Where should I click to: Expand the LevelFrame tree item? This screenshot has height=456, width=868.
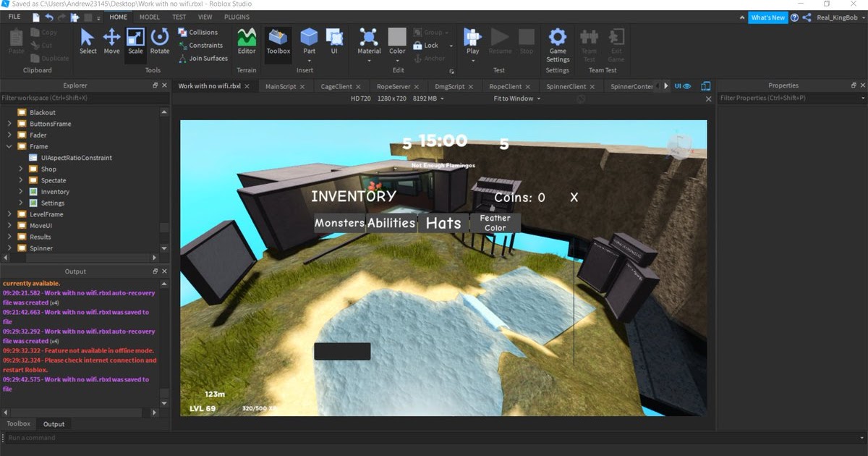pyautogui.click(x=9, y=214)
